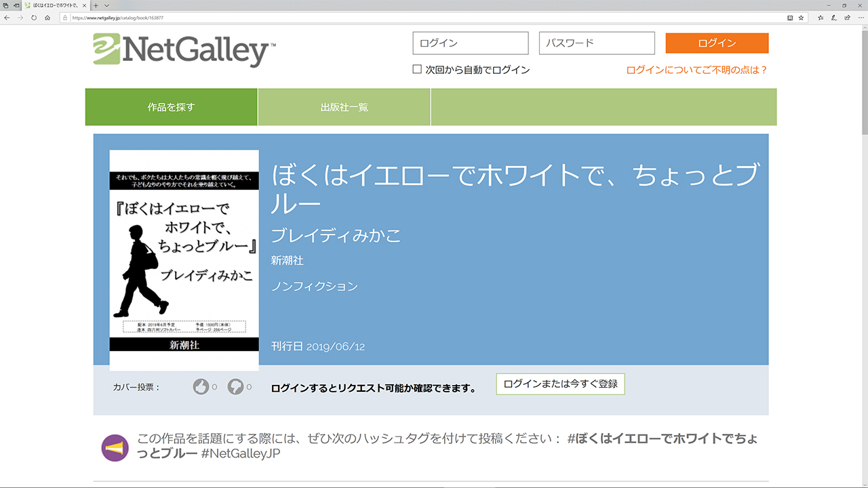Image resolution: width=868 pixels, height=488 pixels.
Task: Click ノンフィクション category link
Action: click(315, 286)
